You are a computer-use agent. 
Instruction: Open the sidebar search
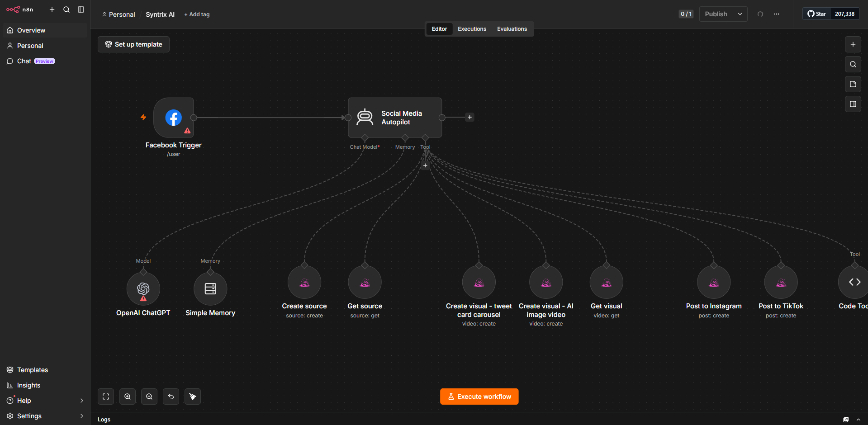tap(66, 9)
